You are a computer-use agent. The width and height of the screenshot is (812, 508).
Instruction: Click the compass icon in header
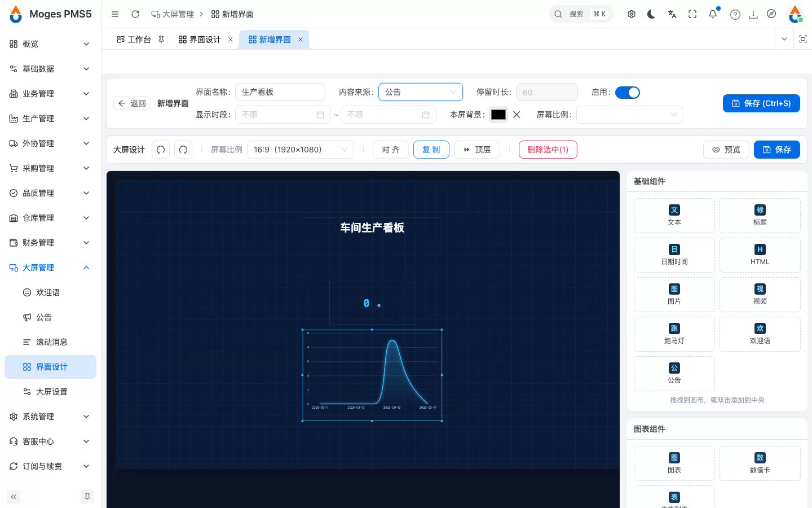tap(771, 14)
